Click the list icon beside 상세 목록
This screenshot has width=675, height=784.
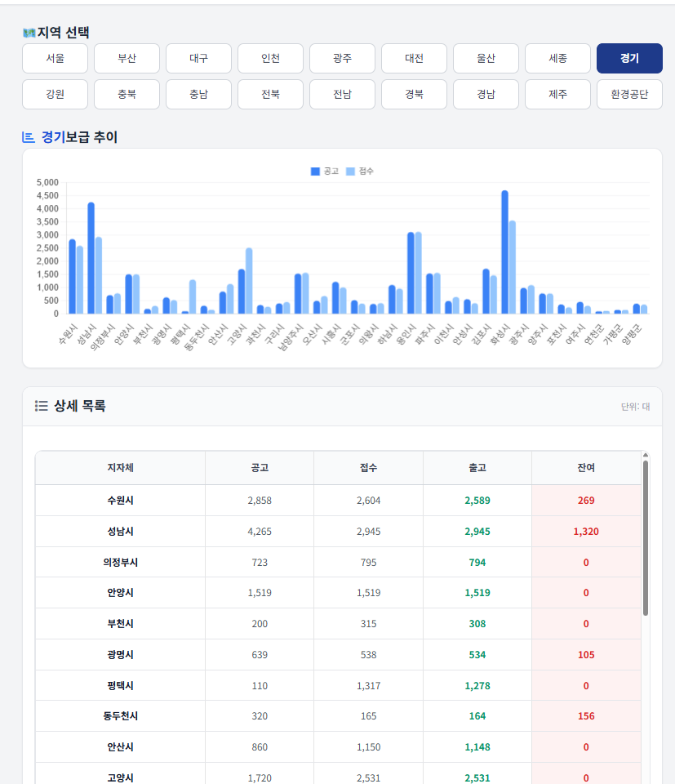[41, 406]
